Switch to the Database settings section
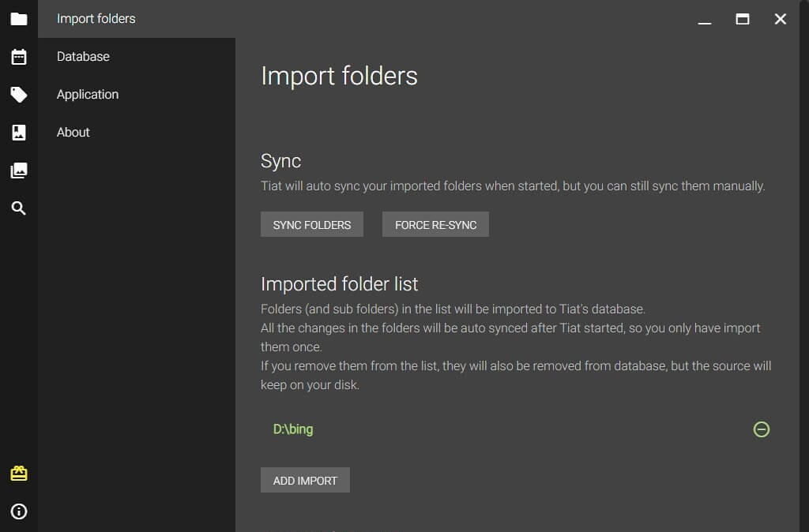Image resolution: width=809 pixels, height=532 pixels. (x=83, y=57)
